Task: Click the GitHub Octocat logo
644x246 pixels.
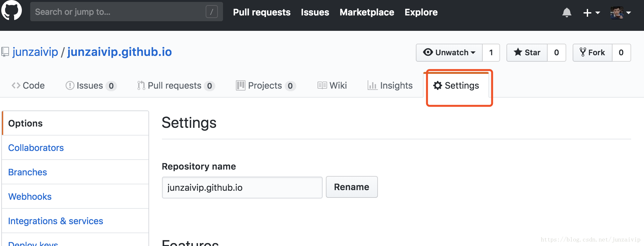Action: (12, 10)
